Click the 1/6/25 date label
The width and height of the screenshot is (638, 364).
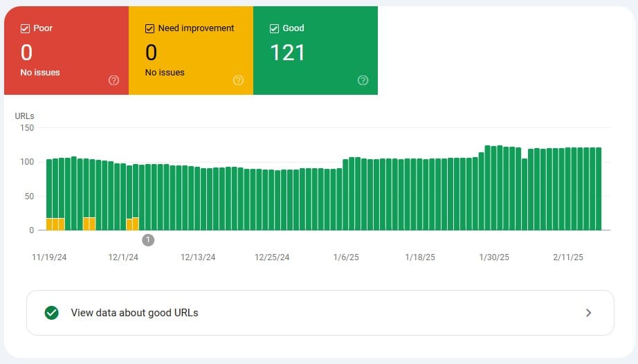point(346,257)
